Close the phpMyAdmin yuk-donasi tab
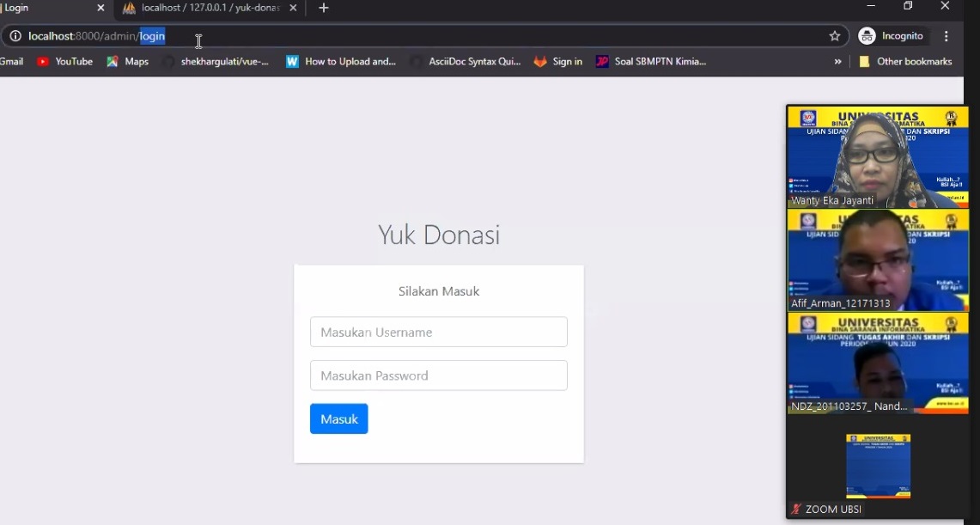Screen dimensions: 980x525 pyautogui.click(x=293, y=8)
